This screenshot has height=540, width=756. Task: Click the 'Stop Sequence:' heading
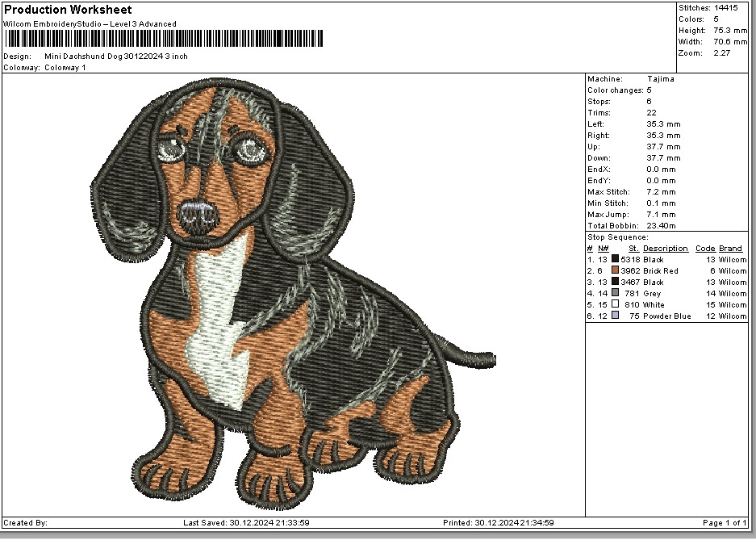click(617, 237)
